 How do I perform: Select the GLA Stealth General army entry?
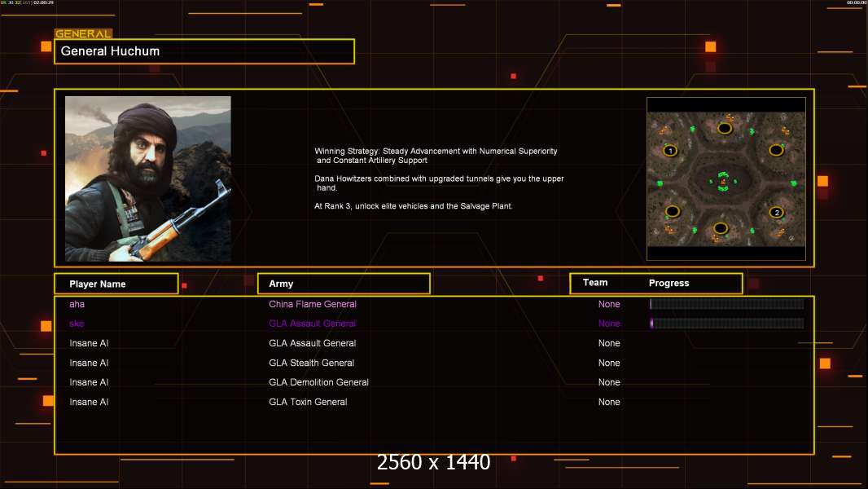click(x=312, y=363)
